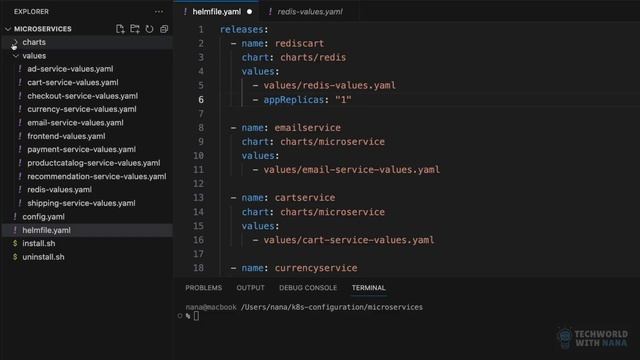Collapse the values folder
This screenshot has height=360, width=640.
[16, 56]
